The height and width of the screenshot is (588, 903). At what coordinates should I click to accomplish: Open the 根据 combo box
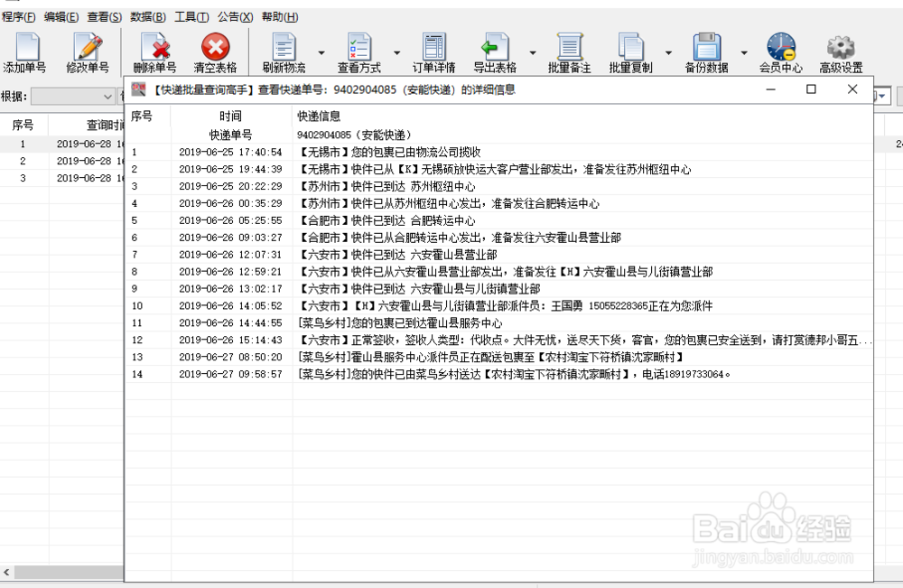pos(73,96)
